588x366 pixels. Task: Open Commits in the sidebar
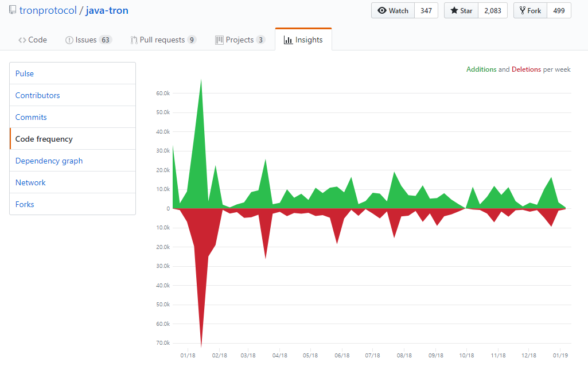(x=72, y=117)
